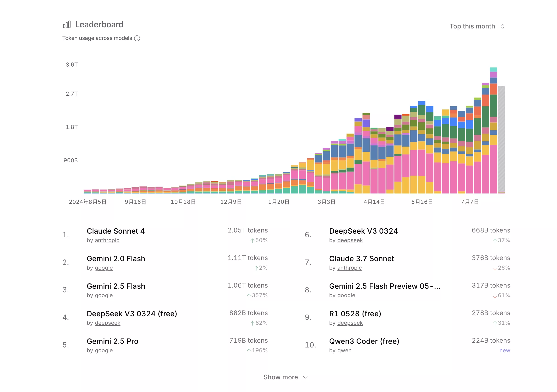Select the Claude Sonnet 4 model name
The image size is (557, 392).
116,231
